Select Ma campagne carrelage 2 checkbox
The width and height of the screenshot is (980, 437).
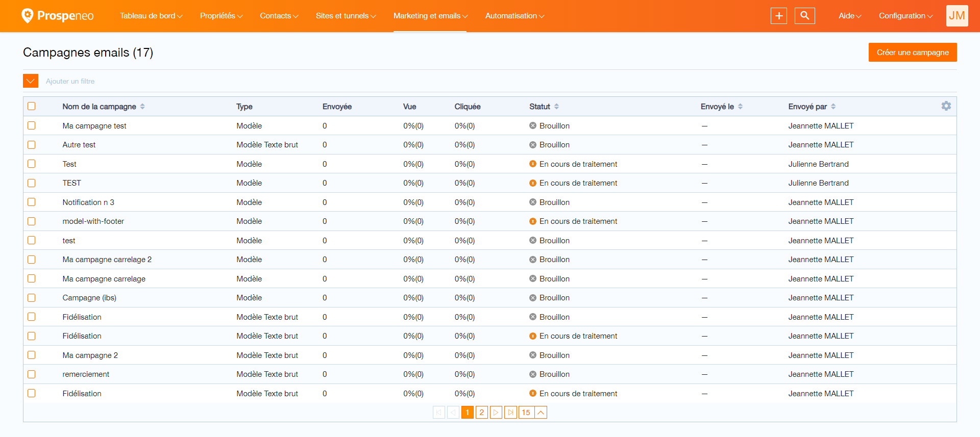tap(32, 260)
